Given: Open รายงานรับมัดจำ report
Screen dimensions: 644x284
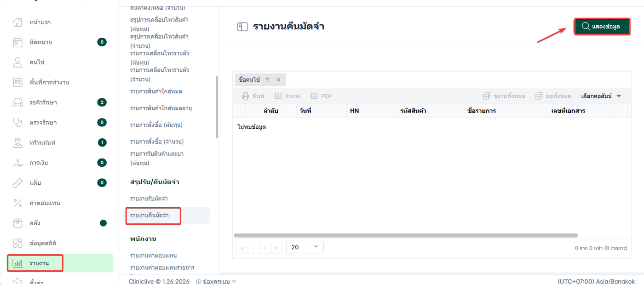Looking at the screenshot, I should (x=149, y=199).
